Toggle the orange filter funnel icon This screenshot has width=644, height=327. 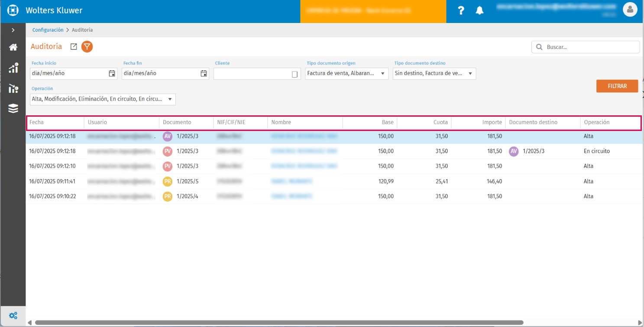click(x=87, y=46)
